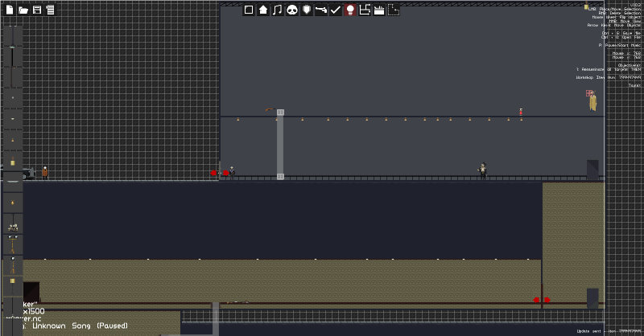The height and width of the screenshot is (336, 644).
Task: Click the top handle of the vertical column
Action: tap(280, 112)
